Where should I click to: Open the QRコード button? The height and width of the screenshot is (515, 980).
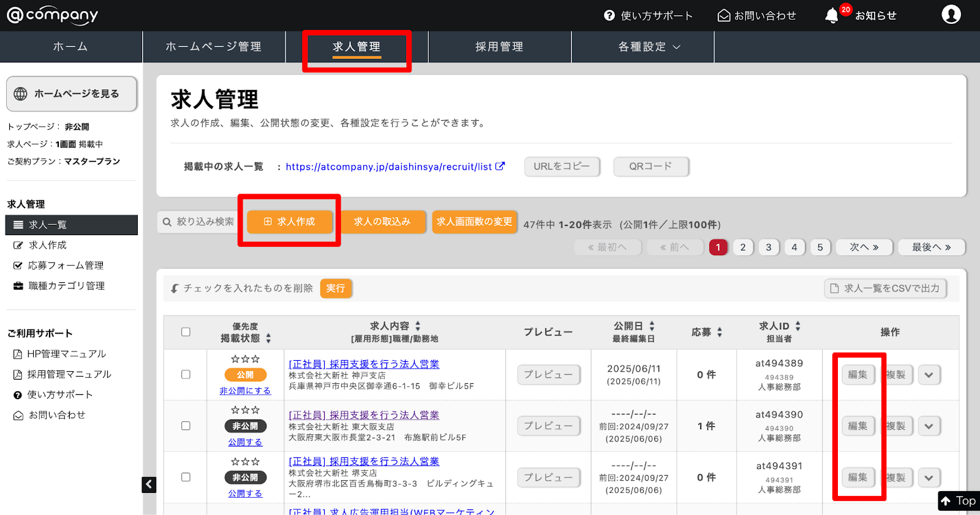click(x=651, y=166)
